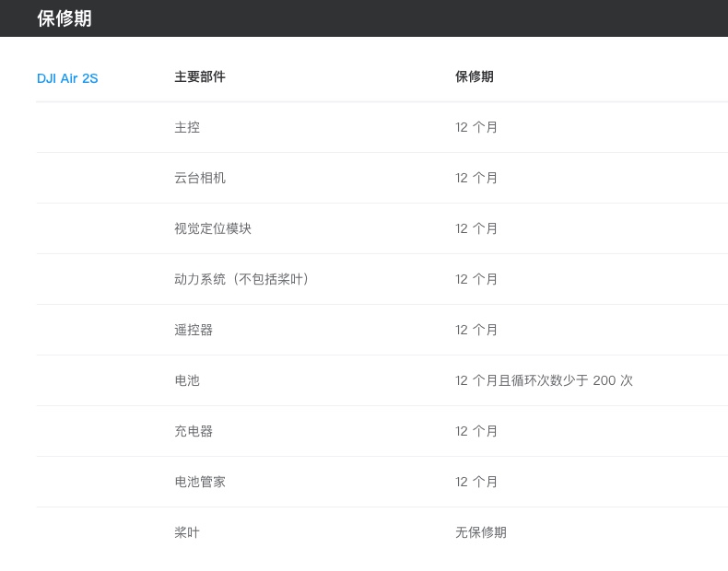Image resolution: width=728 pixels, height=571 pixels.
Task: Click the 电池管家 row label
Action: coord(200,482)
